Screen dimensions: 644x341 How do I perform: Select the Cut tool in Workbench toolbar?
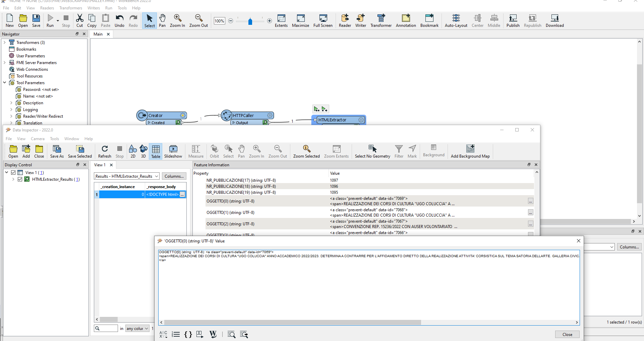[80, 21]
